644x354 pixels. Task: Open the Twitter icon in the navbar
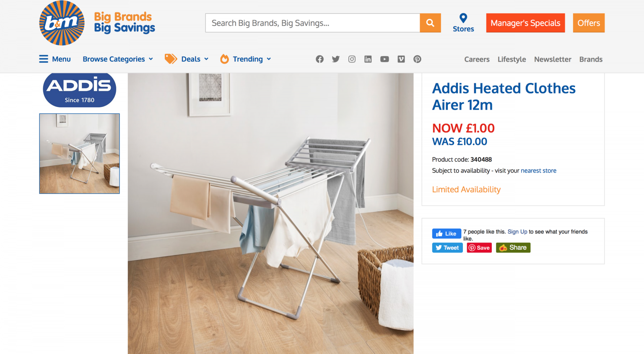(x=336, y=59)
